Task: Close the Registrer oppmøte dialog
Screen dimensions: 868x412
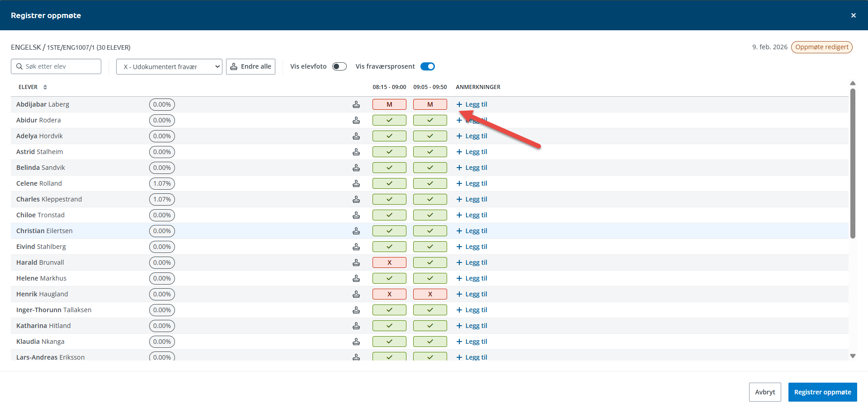Action: pos(854,15)
